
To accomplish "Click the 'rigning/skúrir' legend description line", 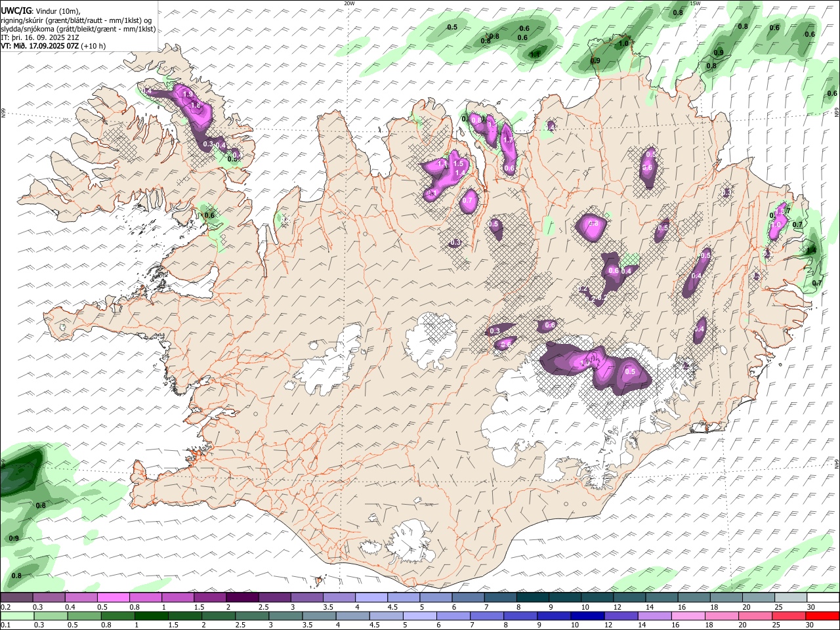I will pyautogui.click(x=77, y=20).
